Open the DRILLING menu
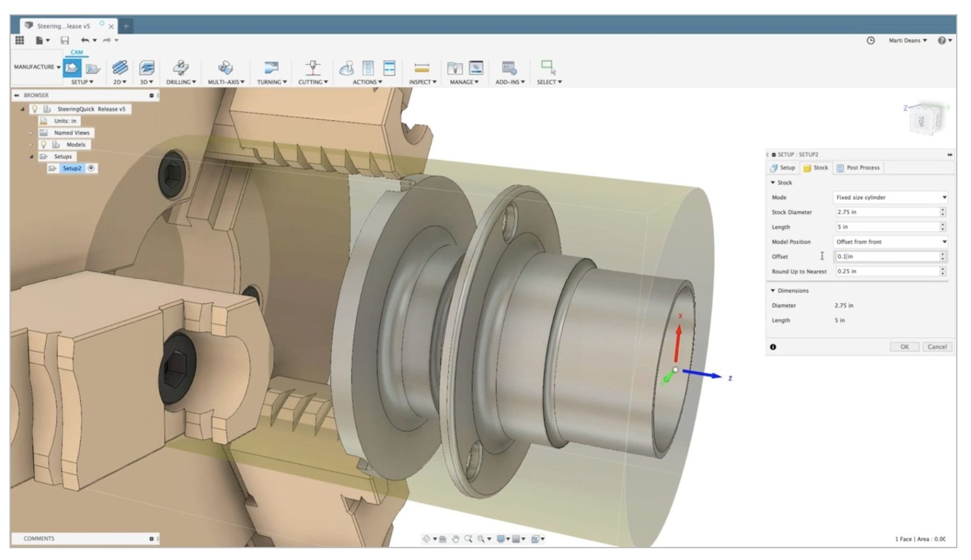Image resolution: width=971 pixels, height=560 pixels. [181, 82]
